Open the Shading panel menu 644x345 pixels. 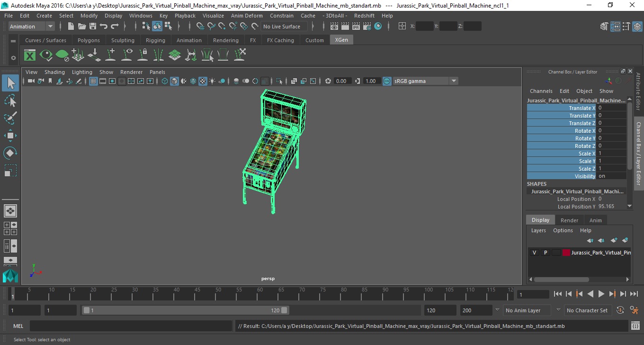click(54, 72)
